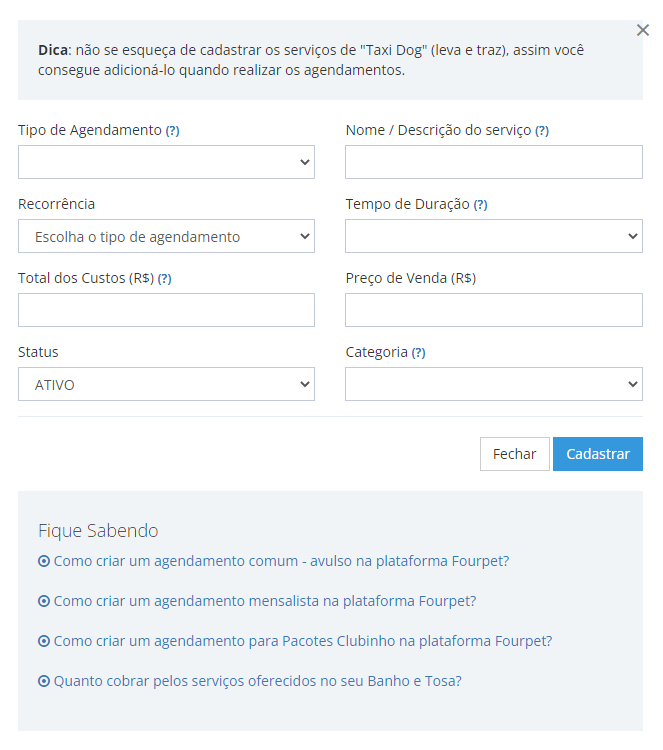Open the Tipo de Agendamento dropdown

(166, 162)
